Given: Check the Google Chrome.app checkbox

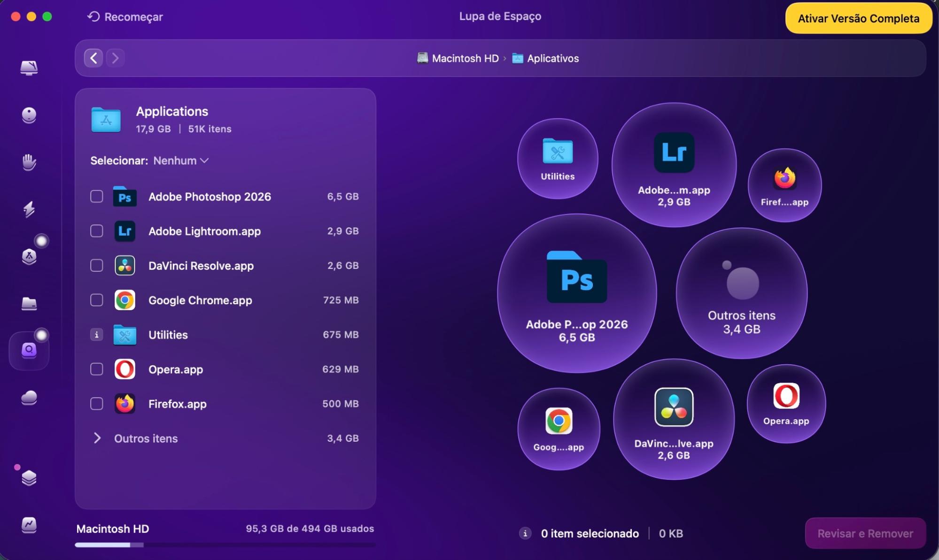Looking at the screenshot, I should (x=96, y=300).
